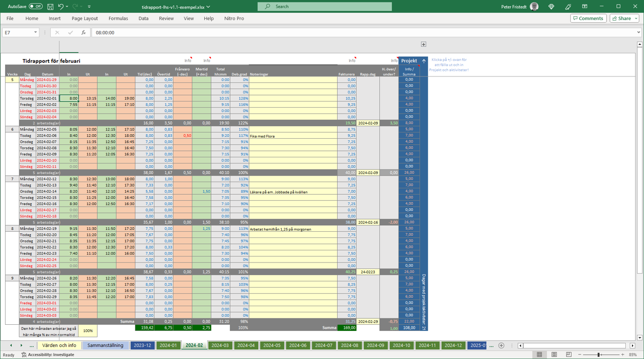The width and height of the screenshot is (644, 359).
Task: Click the pen drawing icon in title bar
Action: tap(568, 7)
